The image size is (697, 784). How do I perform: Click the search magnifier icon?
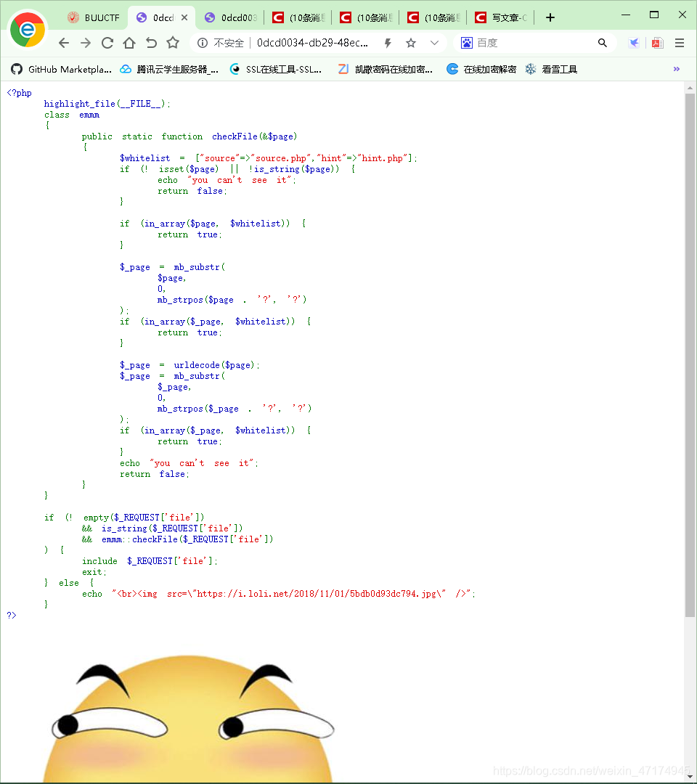603,43
